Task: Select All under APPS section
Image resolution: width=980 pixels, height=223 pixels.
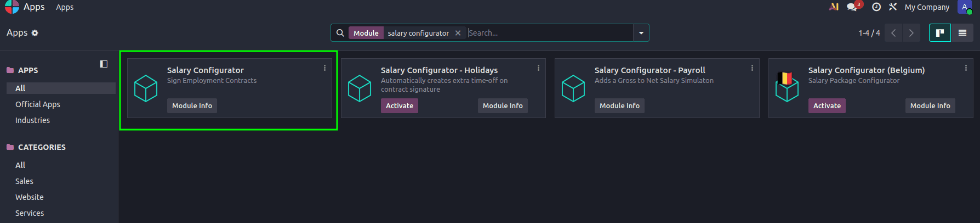Action: pyautogui.click(x=61, y=88)
